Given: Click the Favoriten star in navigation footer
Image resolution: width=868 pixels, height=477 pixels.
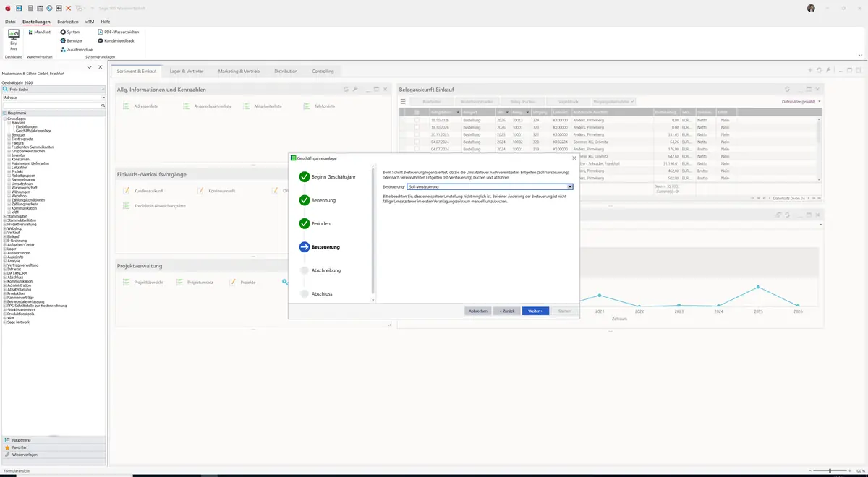Looking at the screenshot, I should [7, 447].
